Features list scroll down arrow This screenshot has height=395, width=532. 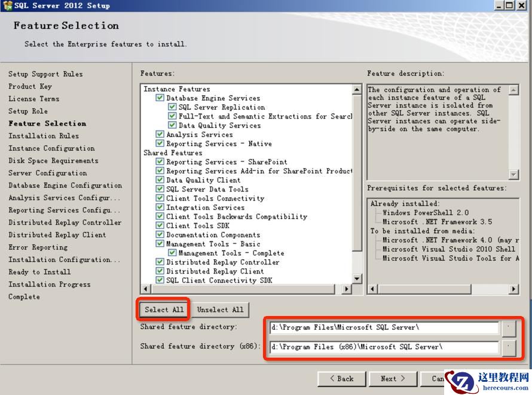[x=357, y=279]
